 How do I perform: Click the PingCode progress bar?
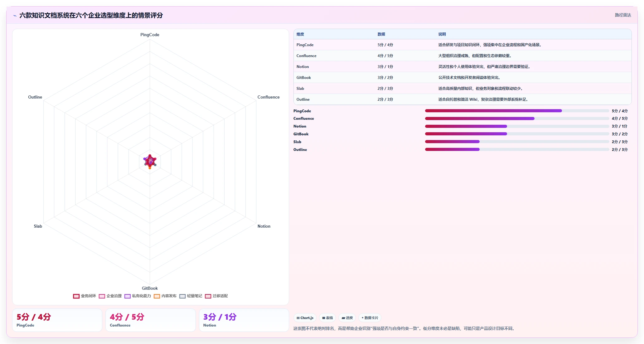[517, 111]
